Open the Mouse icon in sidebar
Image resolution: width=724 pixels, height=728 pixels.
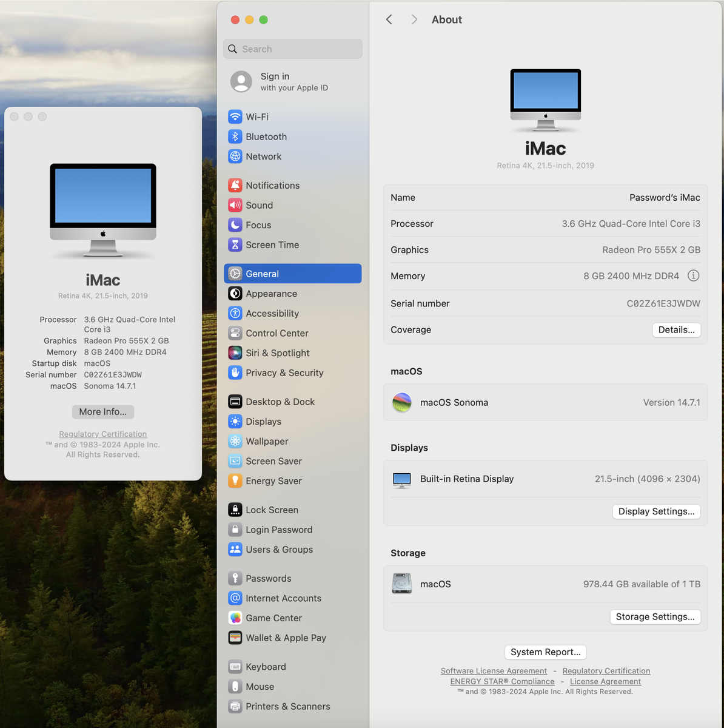[235, 686]
